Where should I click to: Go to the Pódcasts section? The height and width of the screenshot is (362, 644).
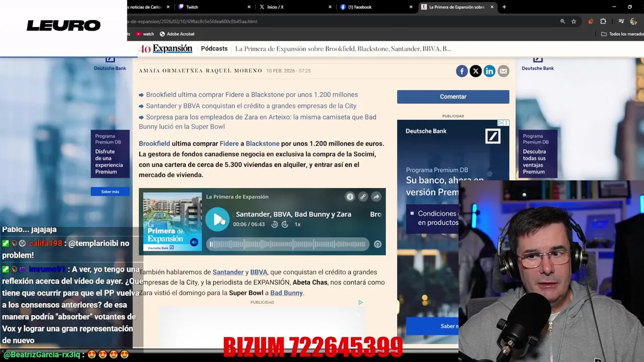point(214,49)
